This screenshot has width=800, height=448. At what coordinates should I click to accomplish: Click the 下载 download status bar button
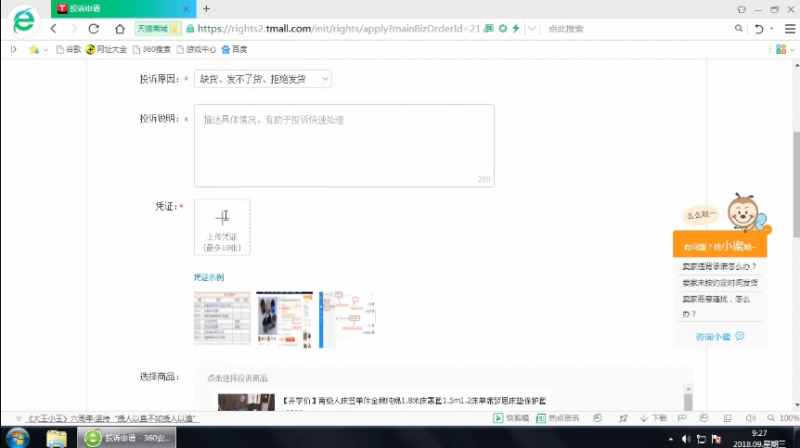[x=653, y=418]
